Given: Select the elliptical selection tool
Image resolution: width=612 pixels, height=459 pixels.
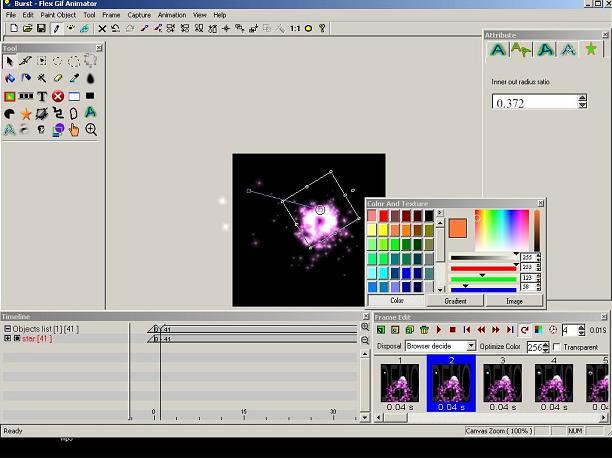Looking at the screenshot, I should point(58,61).
